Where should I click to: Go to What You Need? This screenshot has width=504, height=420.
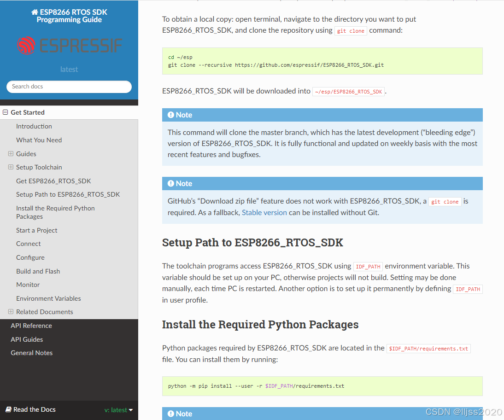click(39, 140)
